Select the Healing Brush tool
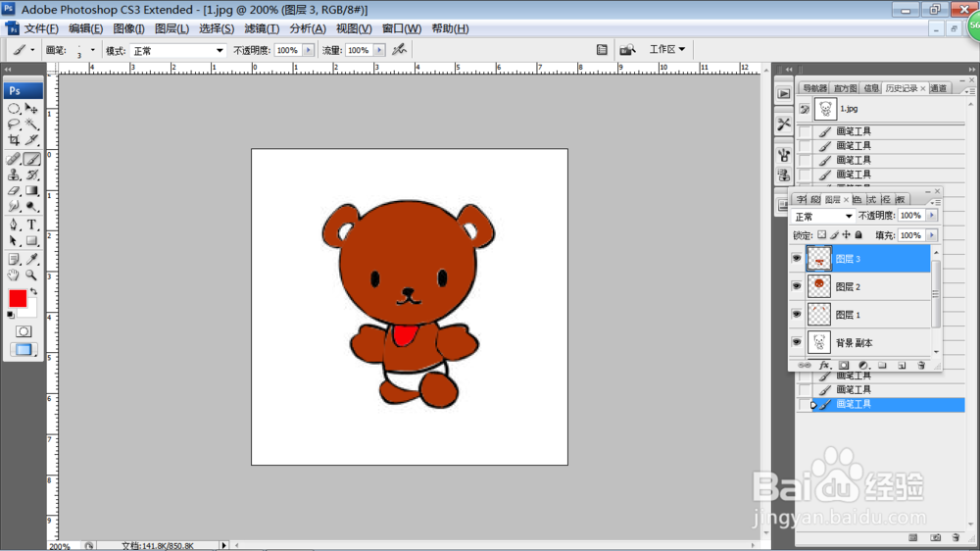 (14, 160)
